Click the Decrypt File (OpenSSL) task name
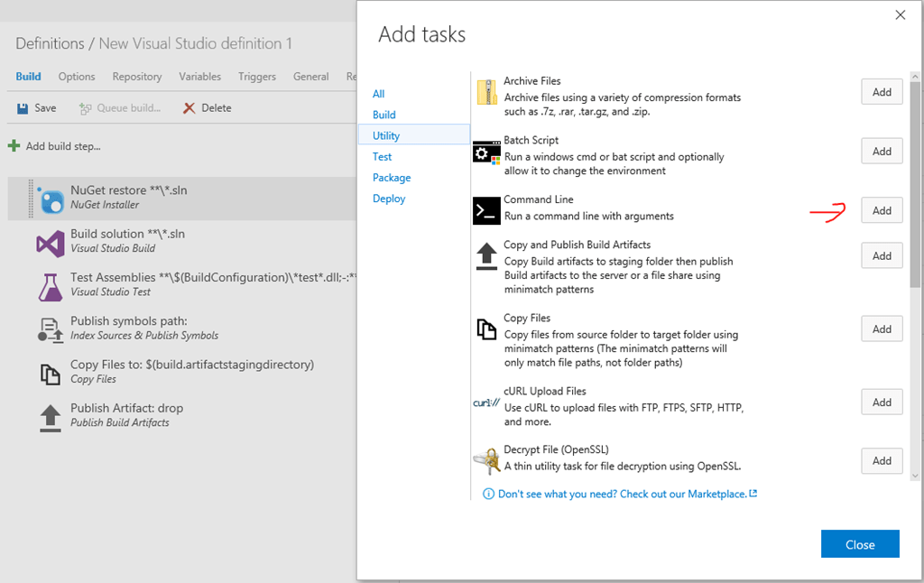This screenshot has height=583, width=924. [556, 449]
